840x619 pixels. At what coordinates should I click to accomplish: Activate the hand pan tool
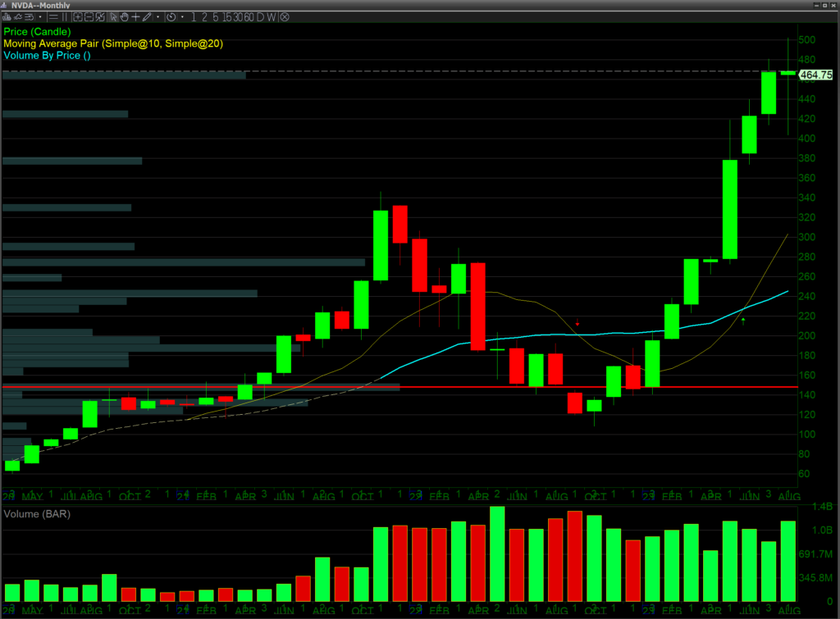pos(125,17)
